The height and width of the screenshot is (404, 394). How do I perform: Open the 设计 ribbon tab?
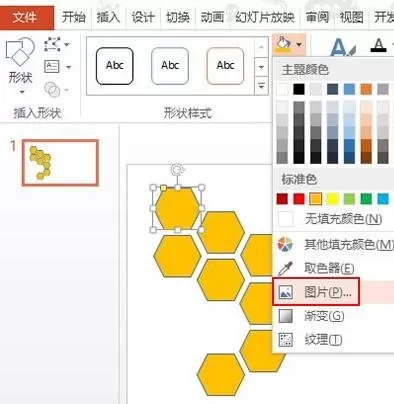tap(143, 17)
